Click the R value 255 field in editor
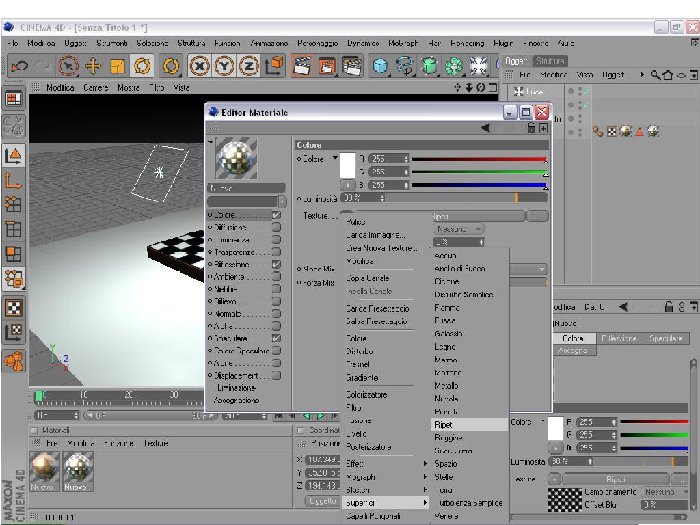 point(389,158)
